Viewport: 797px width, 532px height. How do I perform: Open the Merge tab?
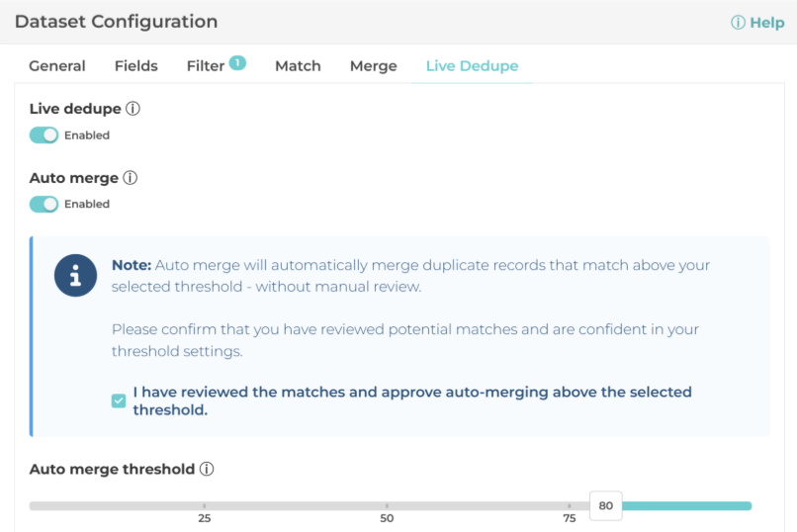[x=374, y=66]
